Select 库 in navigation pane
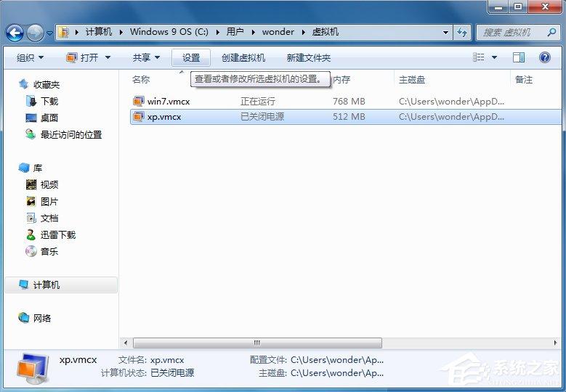The image size is (566, 392). click(38, 168)
